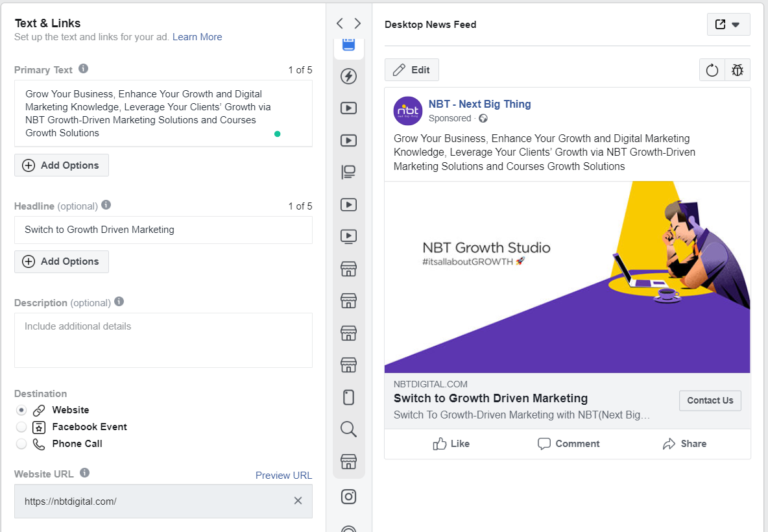Click Add Options below Primary Text
This screenshot has height=532, width=768.
pos(62,165)
